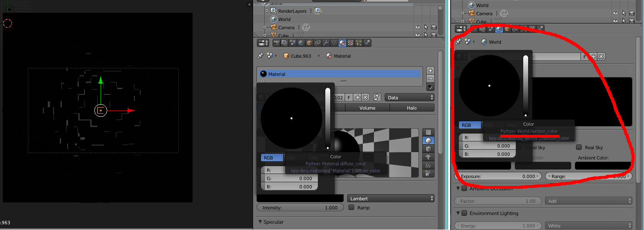This screenshot has height=230, width=644.
Task: Select the sphere preview type icon
Action: coord(428,141)
